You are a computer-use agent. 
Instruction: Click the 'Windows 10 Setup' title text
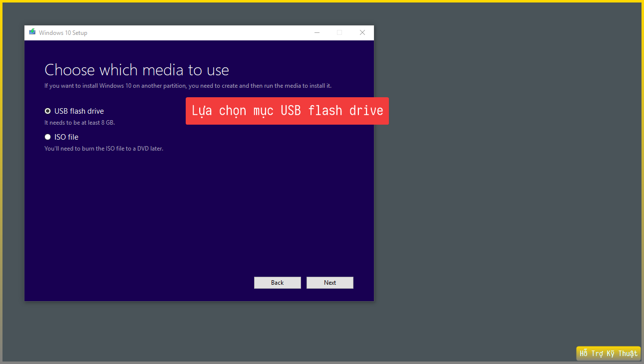point(63,33)
